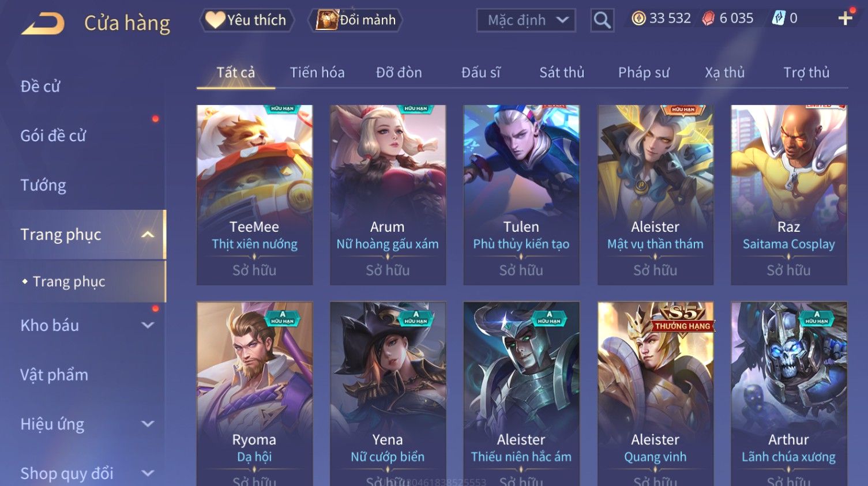
Task: Open the Mặc định sort dropdown
Action: (526, 20)
